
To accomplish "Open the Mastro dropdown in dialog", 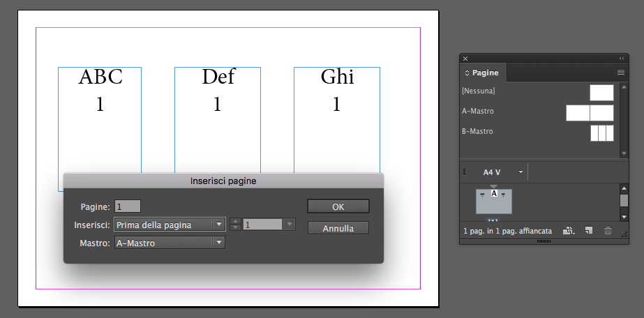I will tap(170, 243).
